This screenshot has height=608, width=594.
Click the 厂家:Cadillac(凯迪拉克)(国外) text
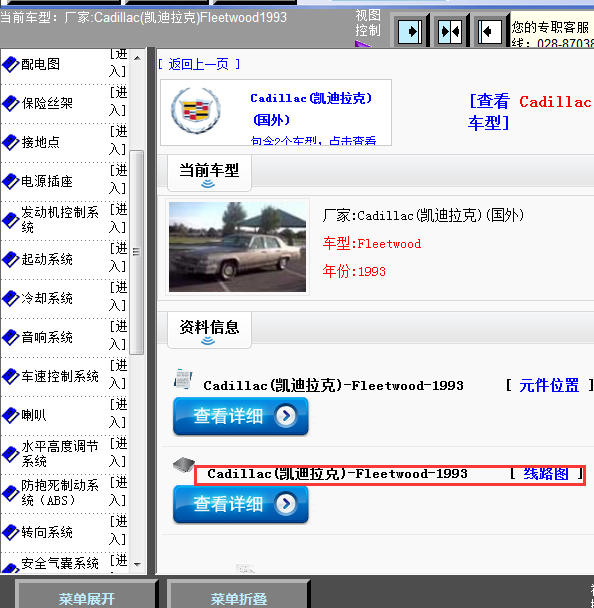click(423, 215)
